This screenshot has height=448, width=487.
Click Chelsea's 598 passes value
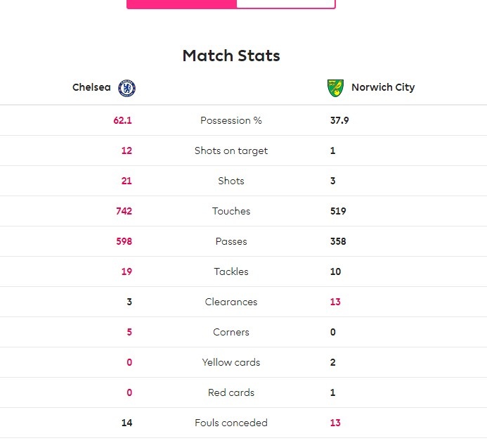click(x=124, y=241)
